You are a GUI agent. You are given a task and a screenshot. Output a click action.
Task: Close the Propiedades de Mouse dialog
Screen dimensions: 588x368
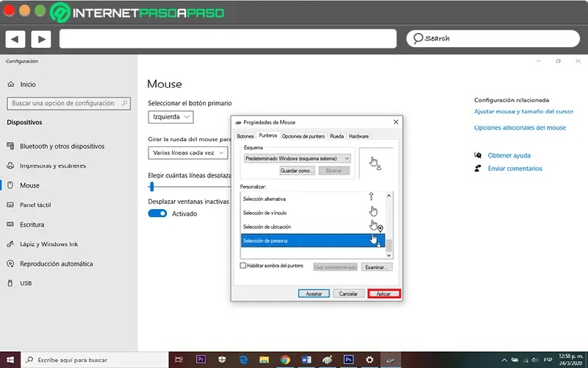coord(395,122)
